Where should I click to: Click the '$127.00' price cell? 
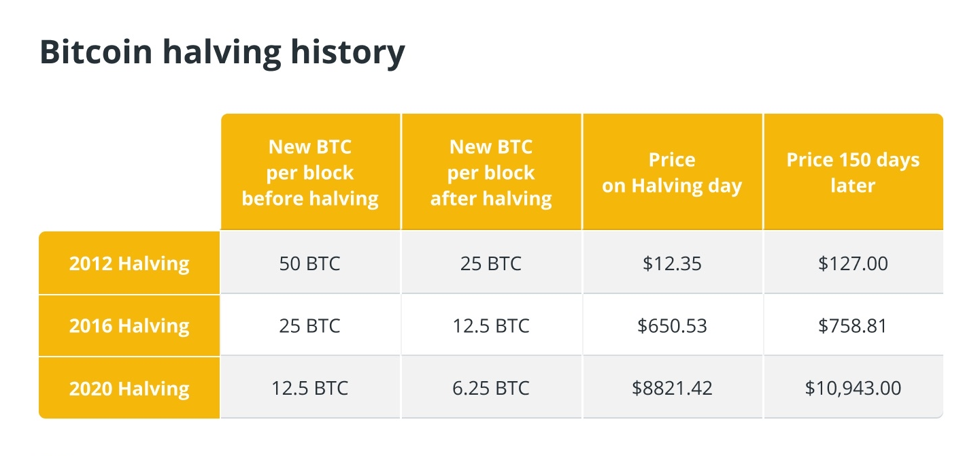(x=853, y=263)
